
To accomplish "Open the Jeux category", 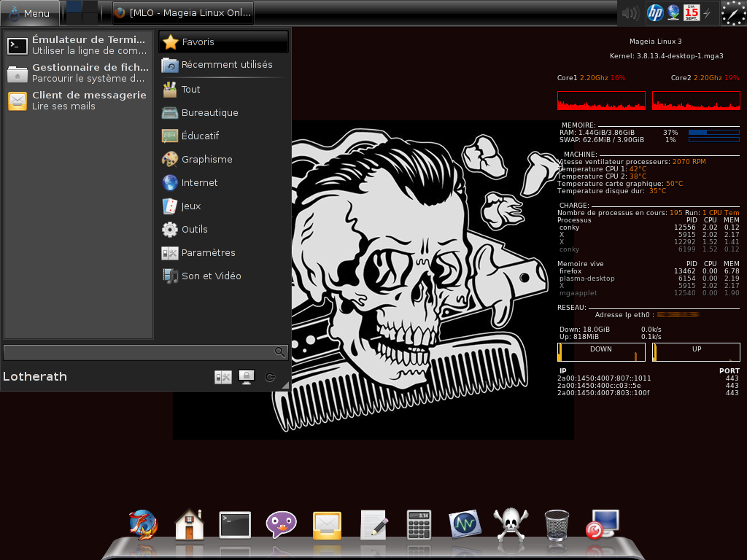I will (x=223, y=206).
